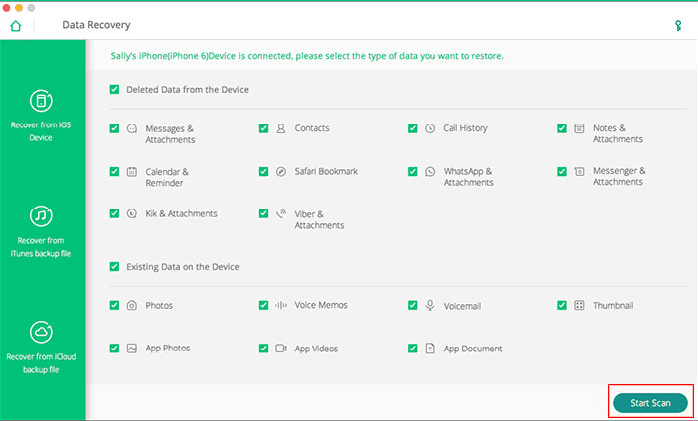The height and width of the screenshot is (421, 698).
Task: Toggle the Messages & Attachments checkbox
Action: pyautogui.click(x=115, y=129)
